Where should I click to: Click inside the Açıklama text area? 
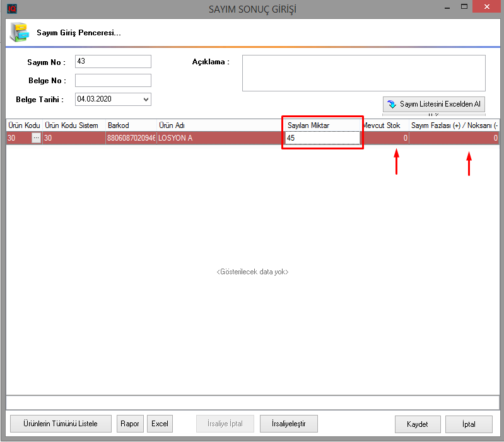[363, 73]
